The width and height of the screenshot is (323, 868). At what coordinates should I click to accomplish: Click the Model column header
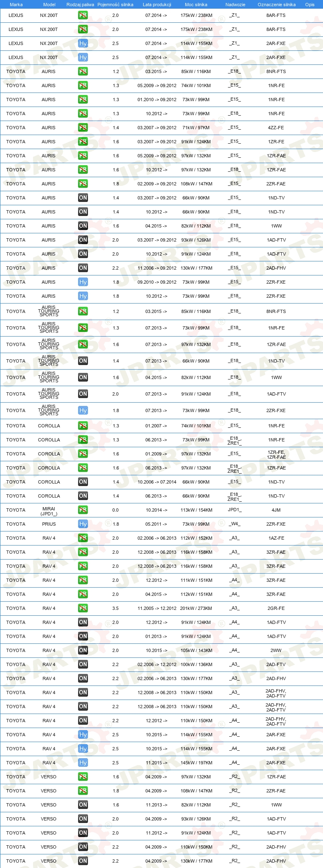(x=49, y=5)
